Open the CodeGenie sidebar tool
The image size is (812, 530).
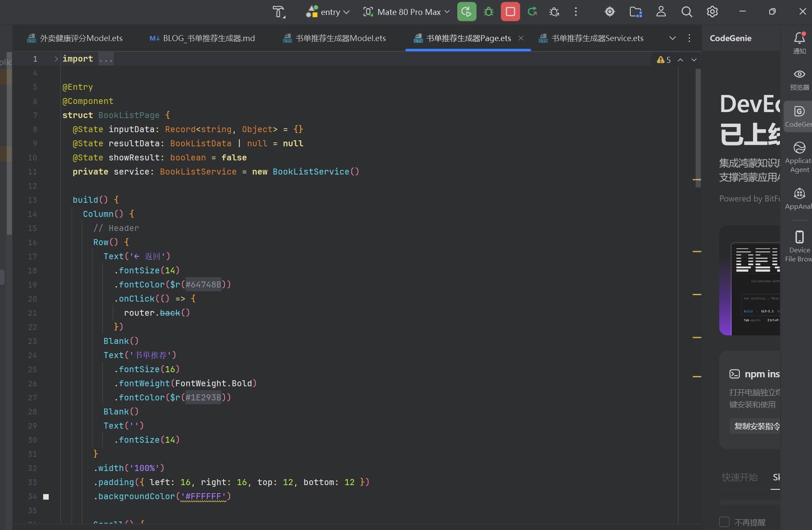(799, 116)
